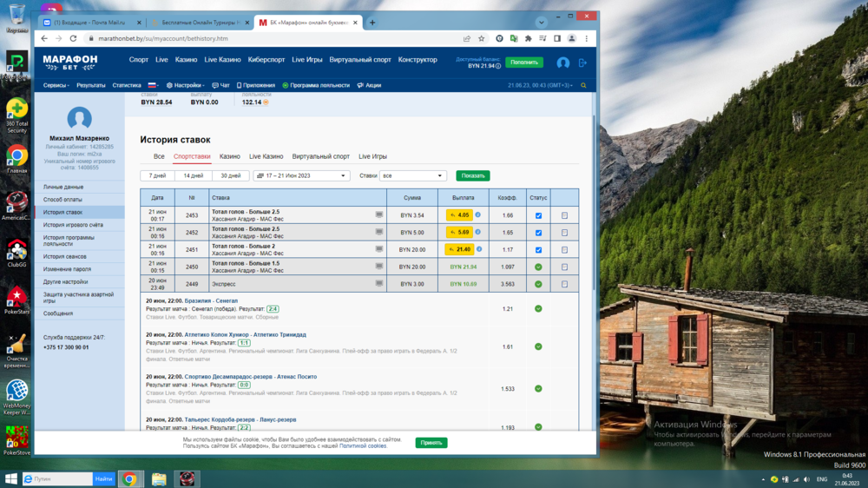This screenshot has height=488, width=868.
Task: Open the date range dropdown 17 – 21 Июн 2023
Action: pos(301,175)
